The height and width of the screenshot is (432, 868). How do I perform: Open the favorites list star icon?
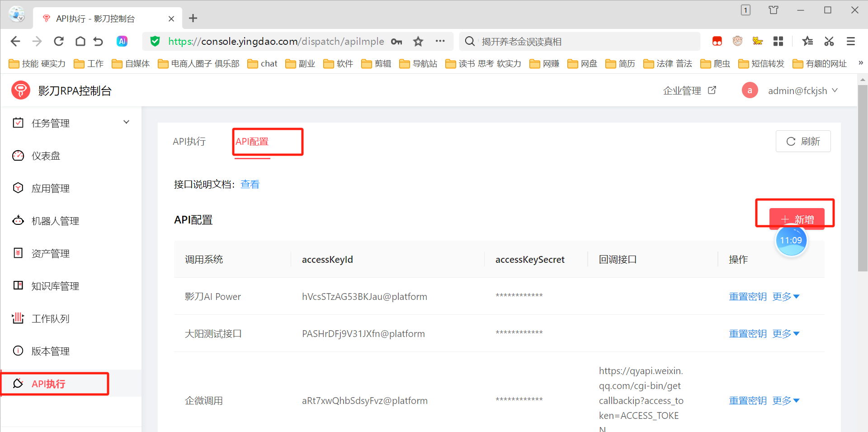point(807,42)
